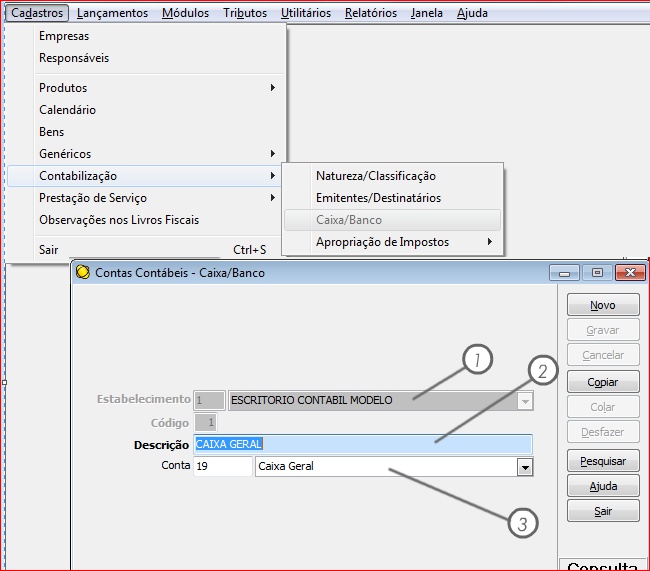The image size is (650, 571).
Task: Open the Cadastros menu
Action: [37, 13]
